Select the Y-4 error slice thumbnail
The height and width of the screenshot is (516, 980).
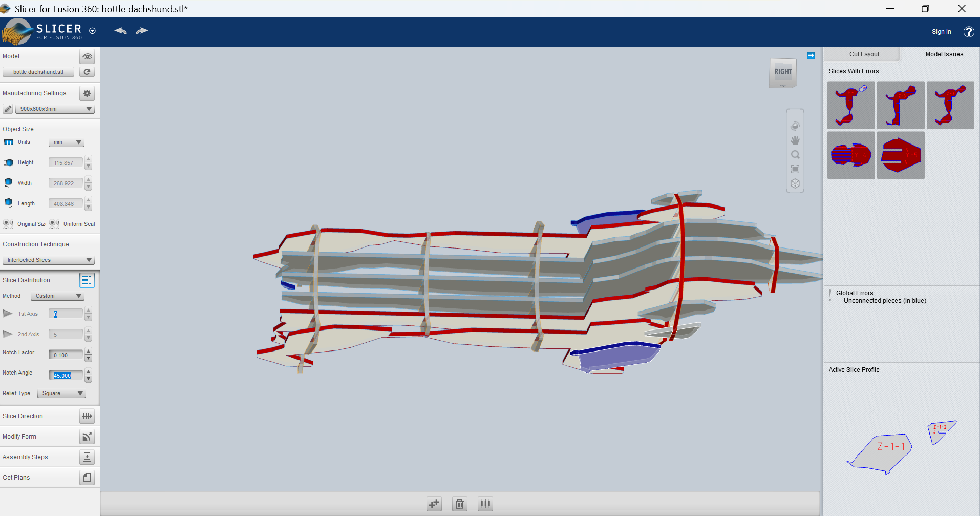851,155
